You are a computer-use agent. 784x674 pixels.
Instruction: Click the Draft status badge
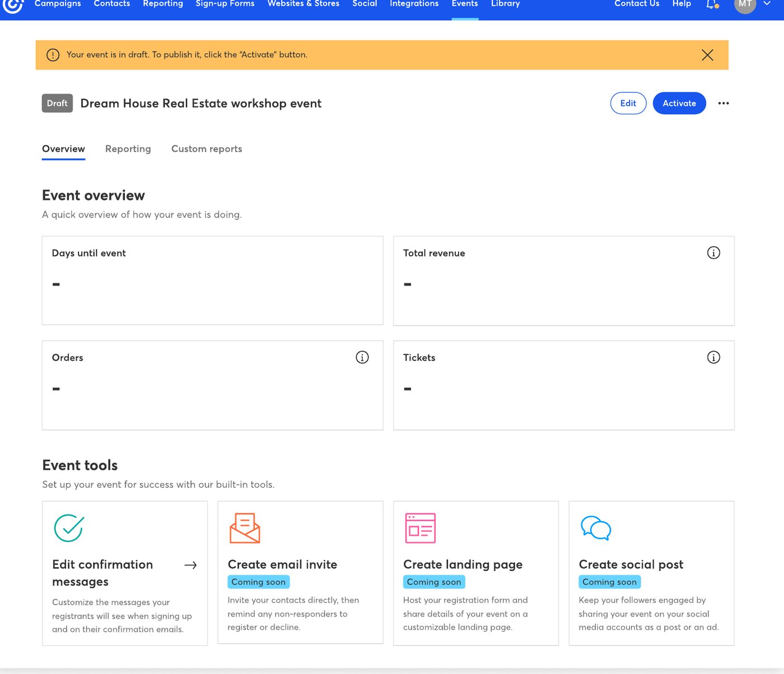coord(57,103)
